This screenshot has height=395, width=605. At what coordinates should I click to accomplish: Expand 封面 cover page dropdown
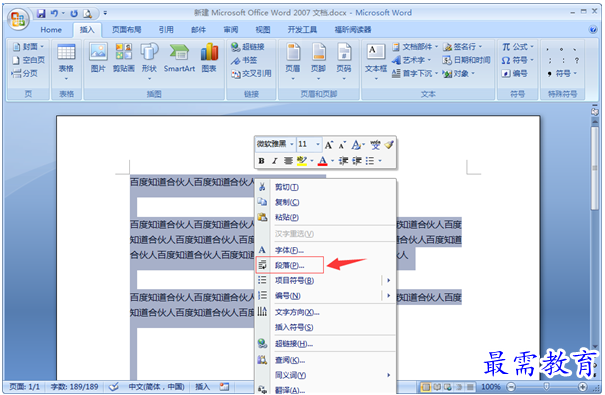(42, 47)
